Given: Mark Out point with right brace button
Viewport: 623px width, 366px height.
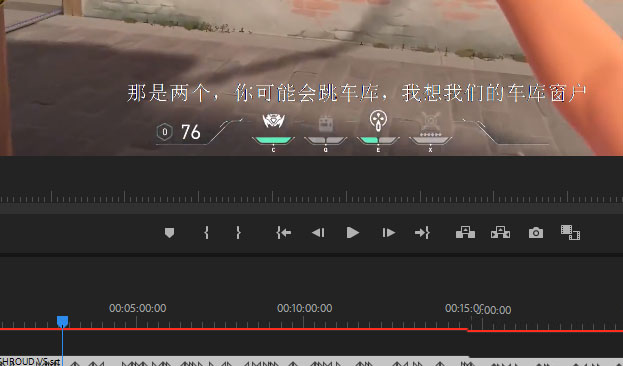Looking at the screenshot, I should (238, 232).
